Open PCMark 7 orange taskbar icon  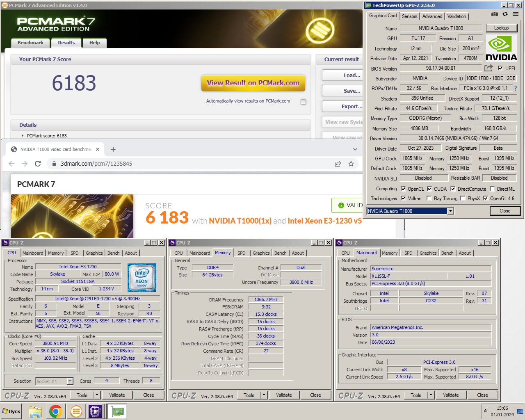(x=75, y=411)
